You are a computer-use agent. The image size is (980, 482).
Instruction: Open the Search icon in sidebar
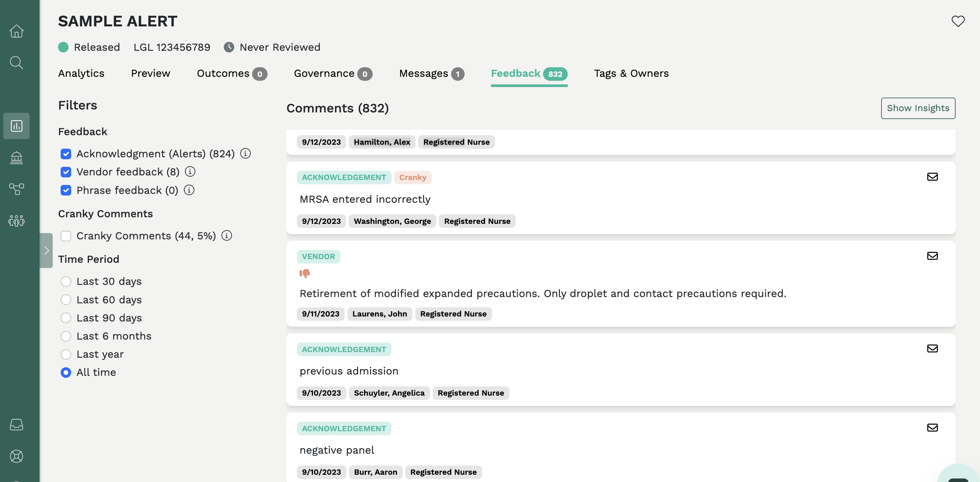[16, 62]
